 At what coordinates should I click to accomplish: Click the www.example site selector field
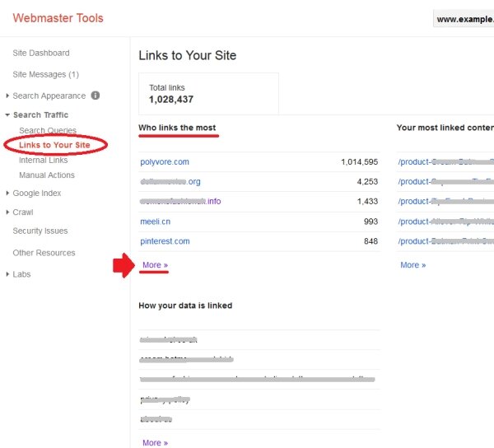point(464,19)
